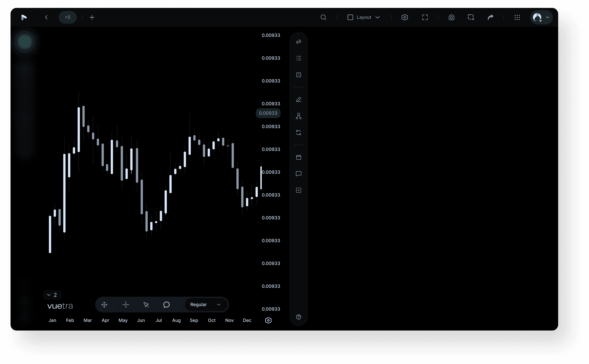589x364 pixels.
Task: Expand the user avatar account menu
Action: [541, 17]
